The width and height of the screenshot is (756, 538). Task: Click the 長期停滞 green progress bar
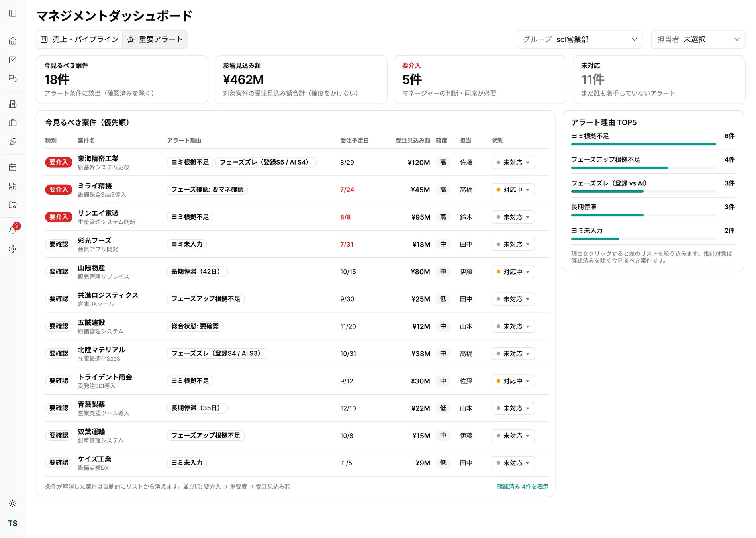coord(607,215)
